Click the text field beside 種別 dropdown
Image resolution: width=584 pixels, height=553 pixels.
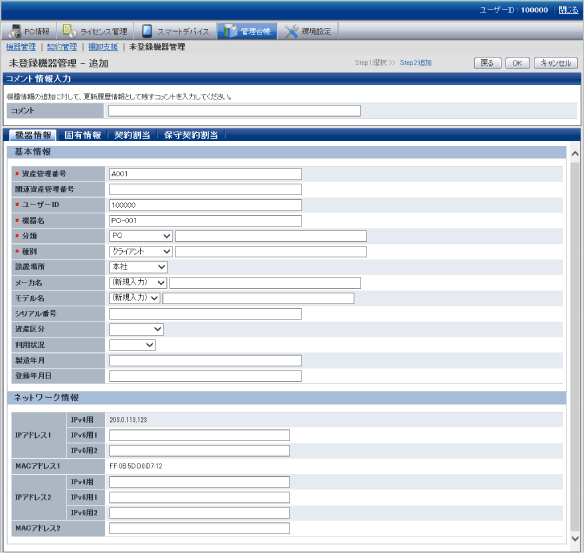[271, 251]
